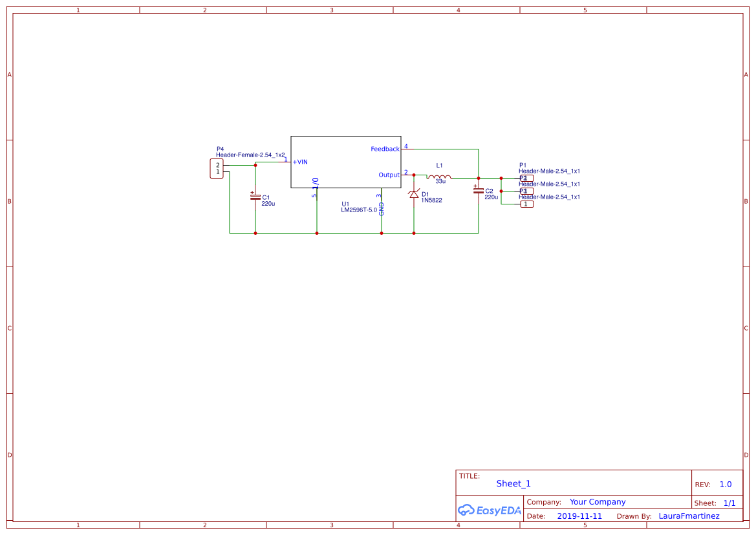Select the Your Company text field

tap(598, 502)
